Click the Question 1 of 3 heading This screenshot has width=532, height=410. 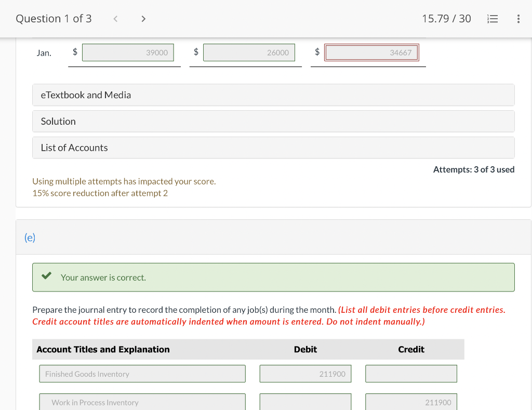coord(54,19)
